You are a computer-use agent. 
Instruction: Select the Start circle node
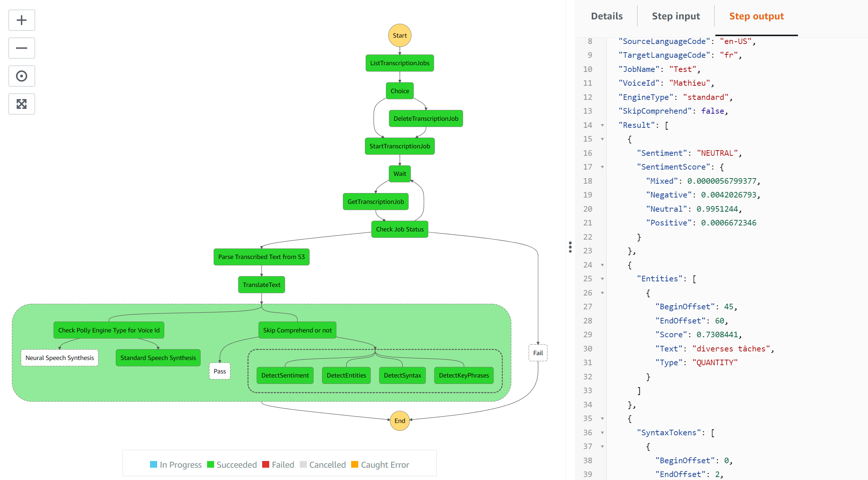point(400,36)
